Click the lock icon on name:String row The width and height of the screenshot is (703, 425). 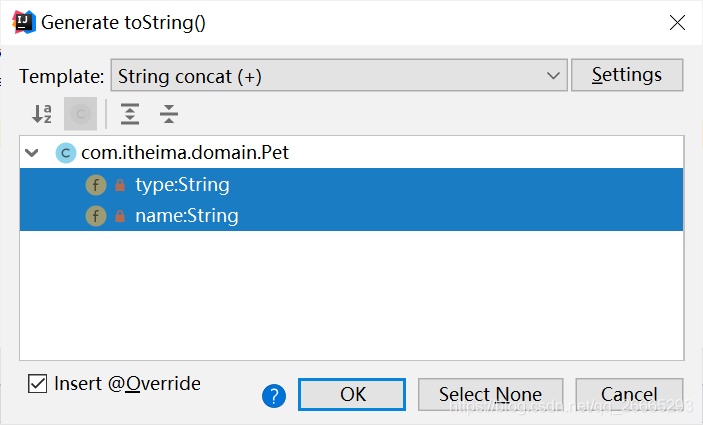point(120,216)
